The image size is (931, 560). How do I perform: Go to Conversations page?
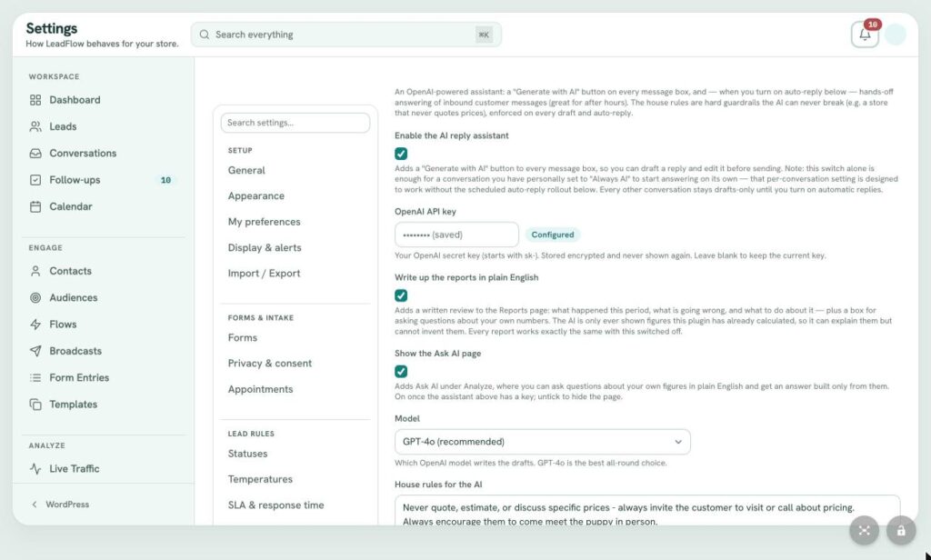(x=83, y=154)
